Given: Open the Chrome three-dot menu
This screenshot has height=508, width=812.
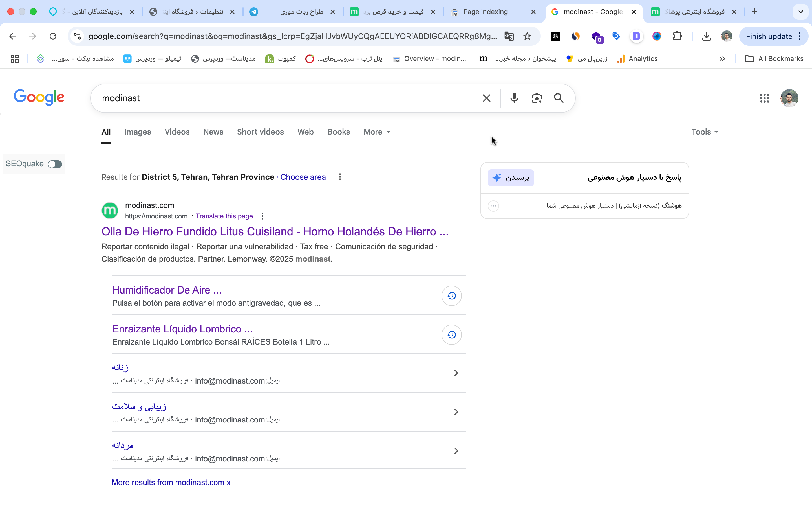Looking at the screenshot, I should tap(800, 36).
